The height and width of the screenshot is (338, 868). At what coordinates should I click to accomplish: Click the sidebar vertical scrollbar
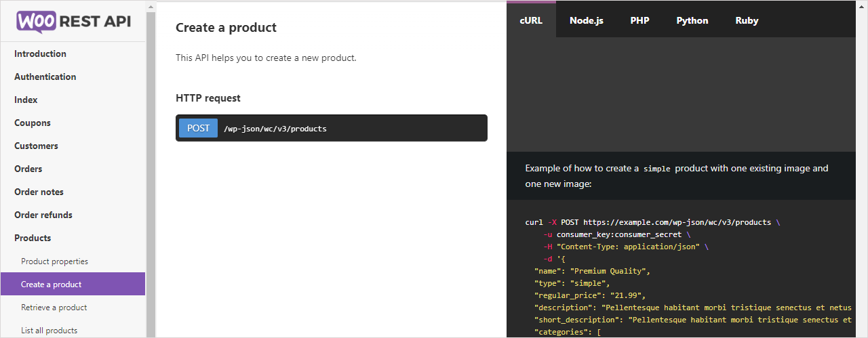pos(151,169)
